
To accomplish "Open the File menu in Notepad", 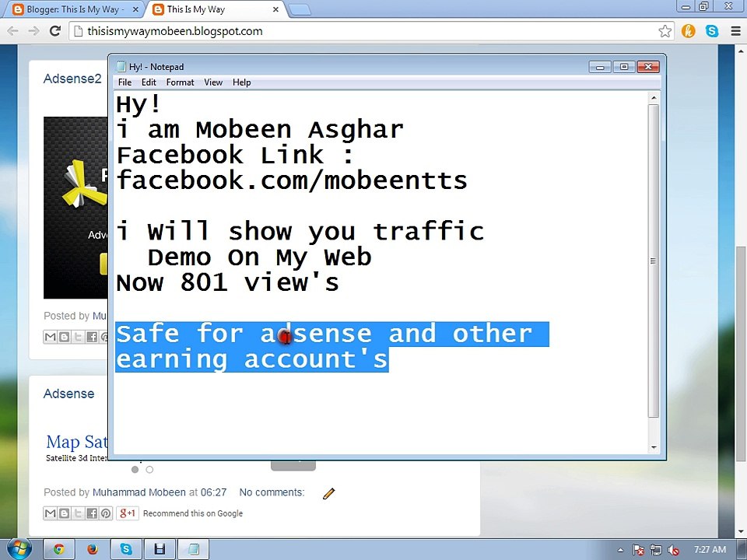I will 124,82.
